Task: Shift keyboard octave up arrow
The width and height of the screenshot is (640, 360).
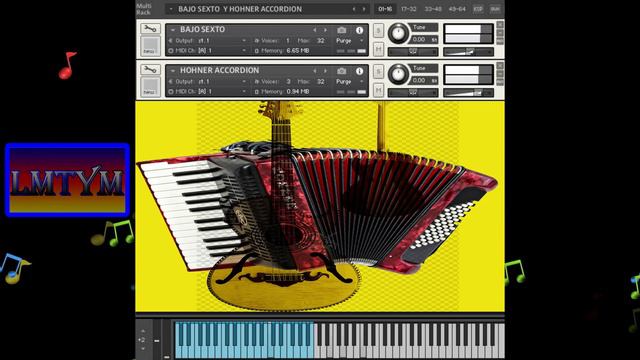Action: click(143, 331)
